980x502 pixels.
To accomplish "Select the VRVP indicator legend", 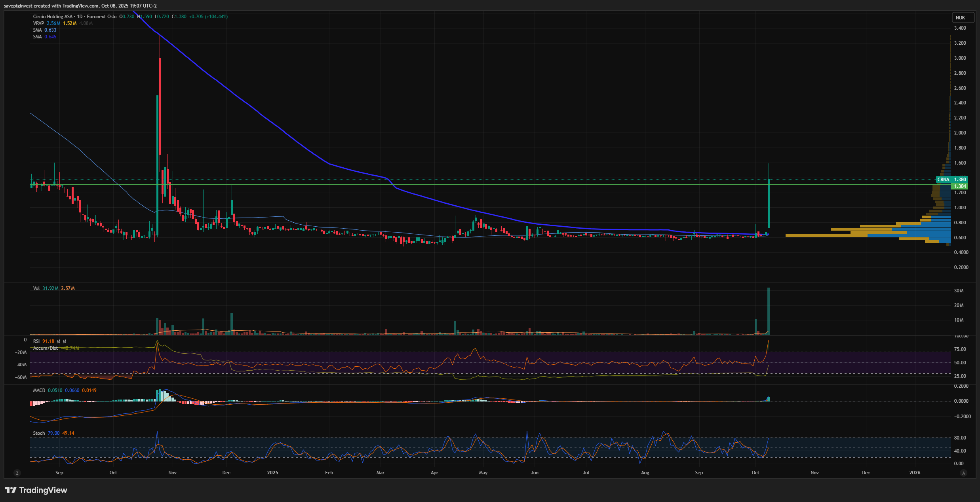I will (x=38, y=23).
